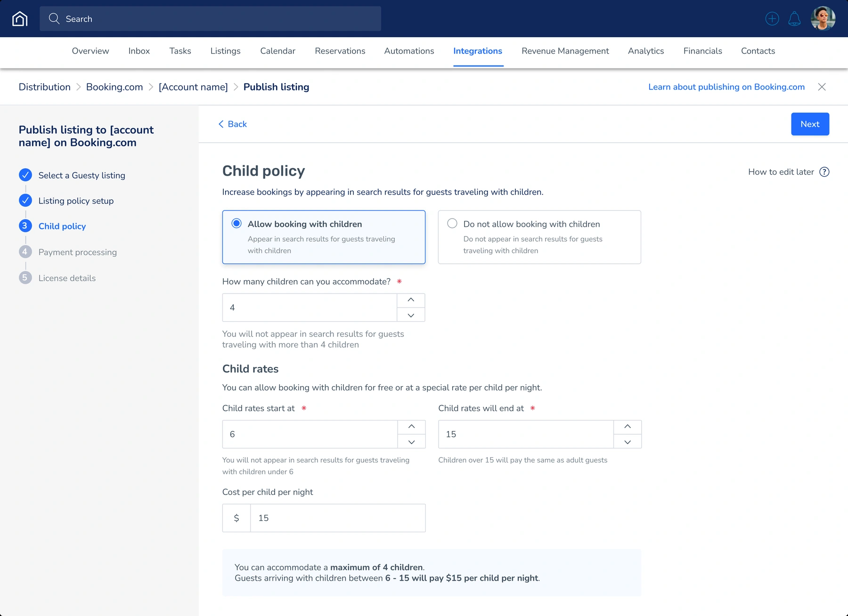The width and height of the screenshot is (848, 616).
Task: Click the step 5 number badge
Action: click(25, 278)
